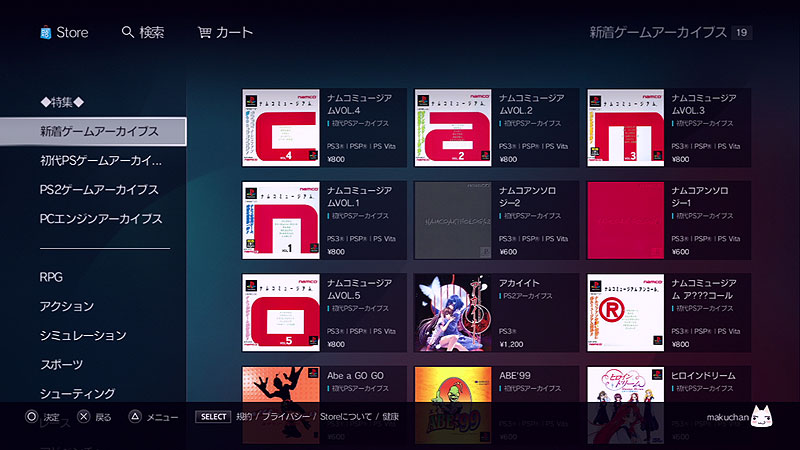
Task: Click the 検索 label
Action: coord(152,33)
